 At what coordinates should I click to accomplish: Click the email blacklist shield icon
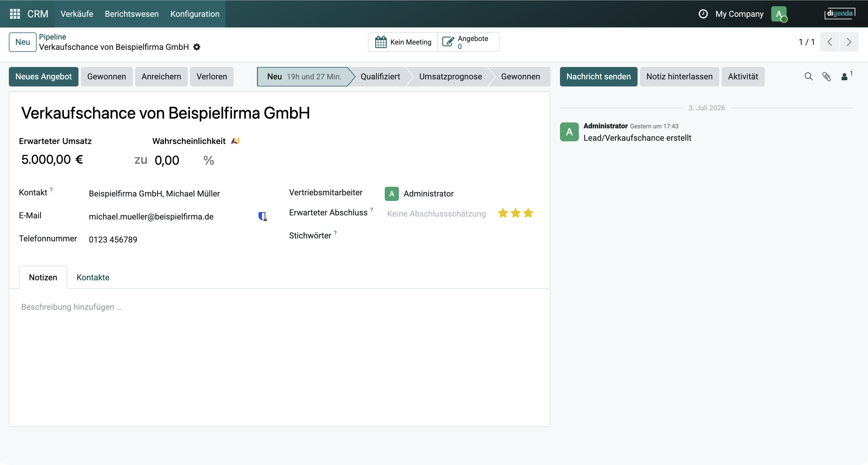pos(263,216)
